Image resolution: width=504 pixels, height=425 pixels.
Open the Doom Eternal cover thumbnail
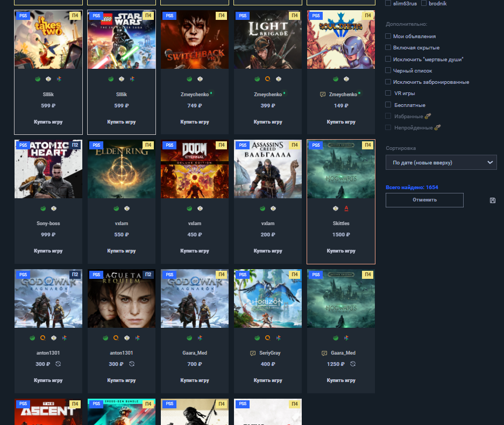[x=195, y=169]
